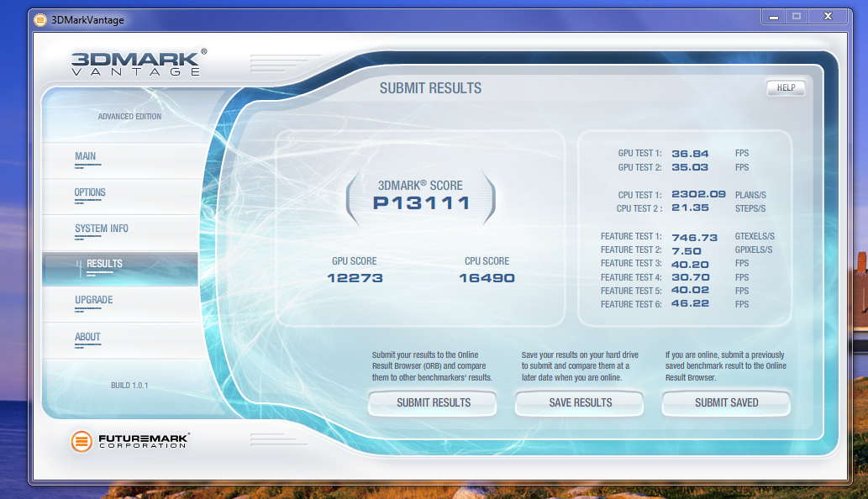
Task: Click the P13111 overall score
Action: [x=421, y=203]
